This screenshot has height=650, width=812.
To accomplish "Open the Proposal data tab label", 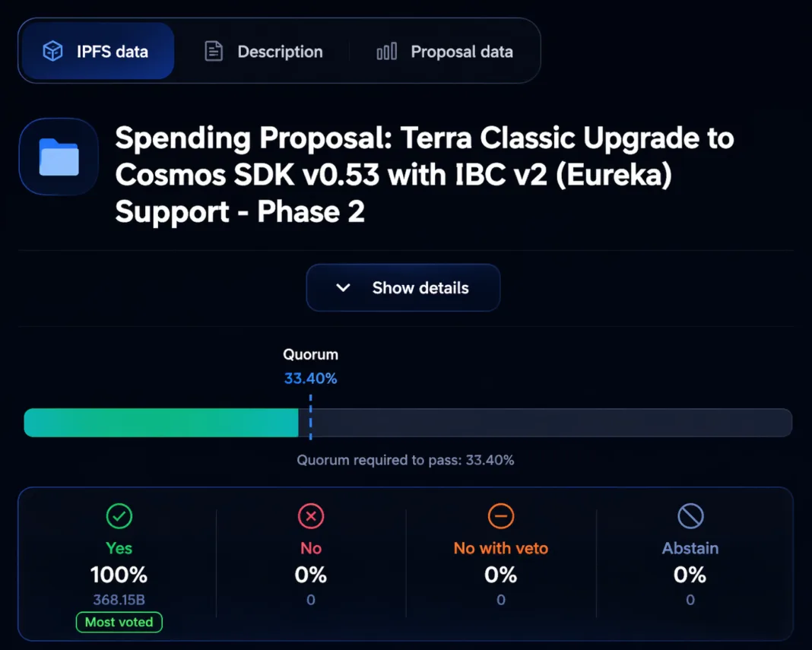I will [x=462, y=52].
